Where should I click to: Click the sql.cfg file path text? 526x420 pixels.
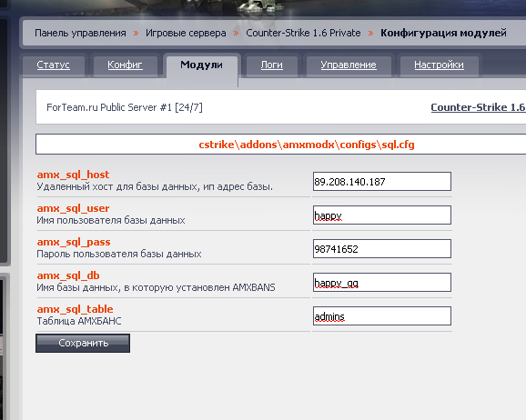pyautogui.click(x=307, y=145)
